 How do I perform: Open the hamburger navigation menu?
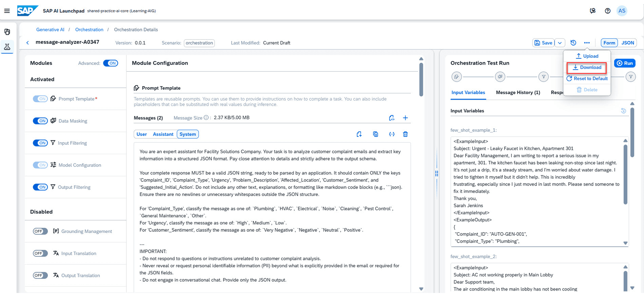[7, 11]
